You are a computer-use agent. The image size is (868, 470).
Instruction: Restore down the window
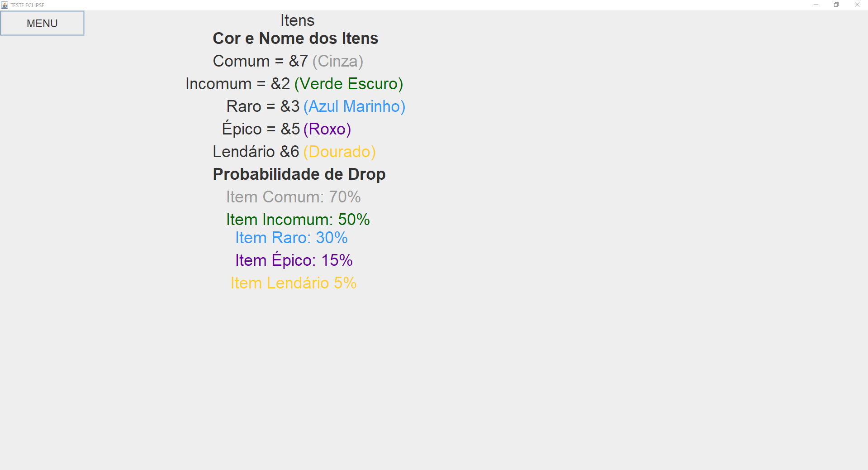(836, 5)
